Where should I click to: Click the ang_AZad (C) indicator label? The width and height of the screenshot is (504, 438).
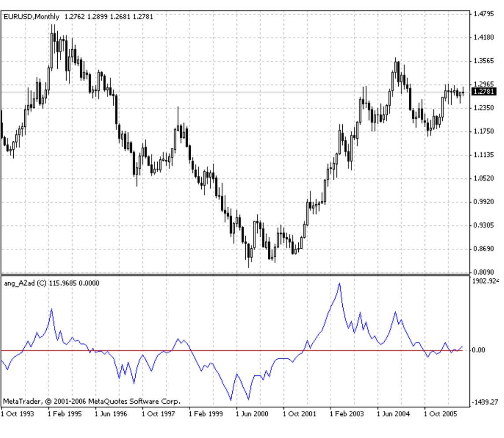pyautogui.click(x=27, y=283)
